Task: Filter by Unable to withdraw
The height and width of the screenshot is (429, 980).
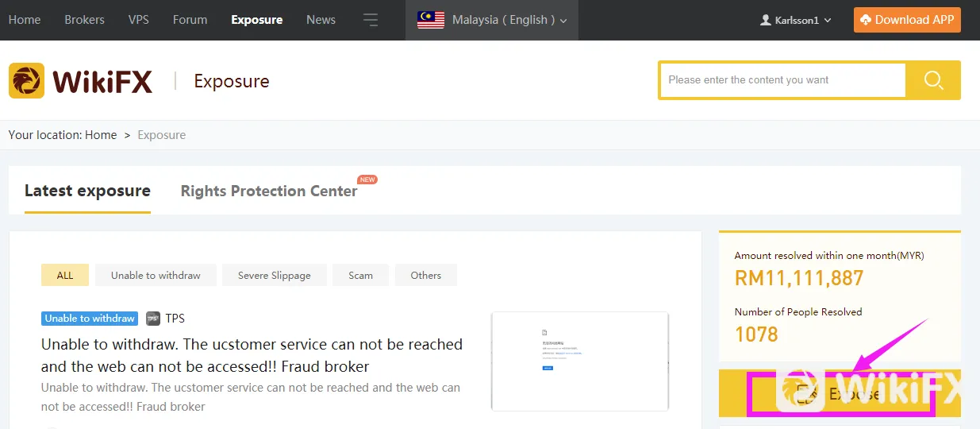Action: [x=156, y=275]
